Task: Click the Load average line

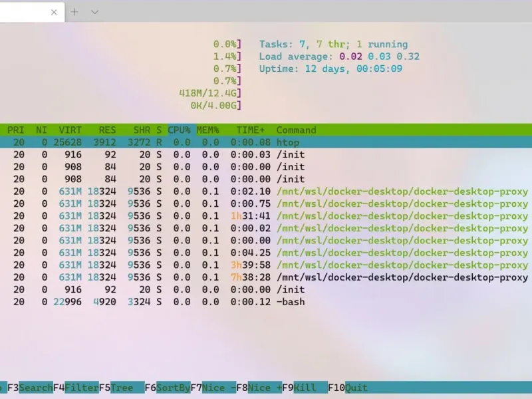Action: coord(339,57)
